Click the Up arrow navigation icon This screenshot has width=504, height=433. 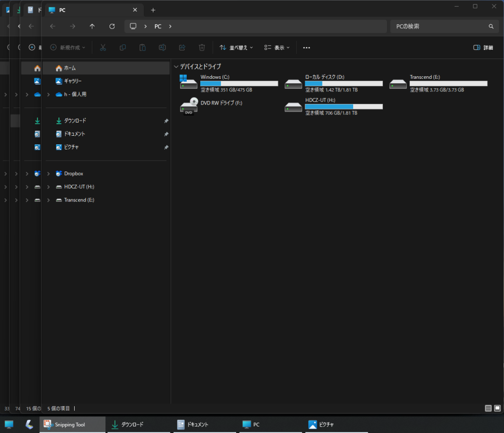[92, 26]
